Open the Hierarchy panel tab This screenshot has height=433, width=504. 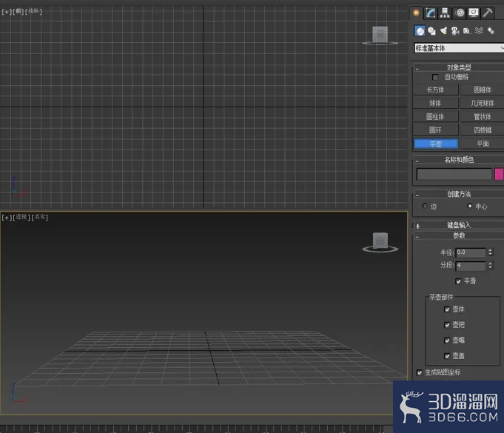tap(445, 13)
